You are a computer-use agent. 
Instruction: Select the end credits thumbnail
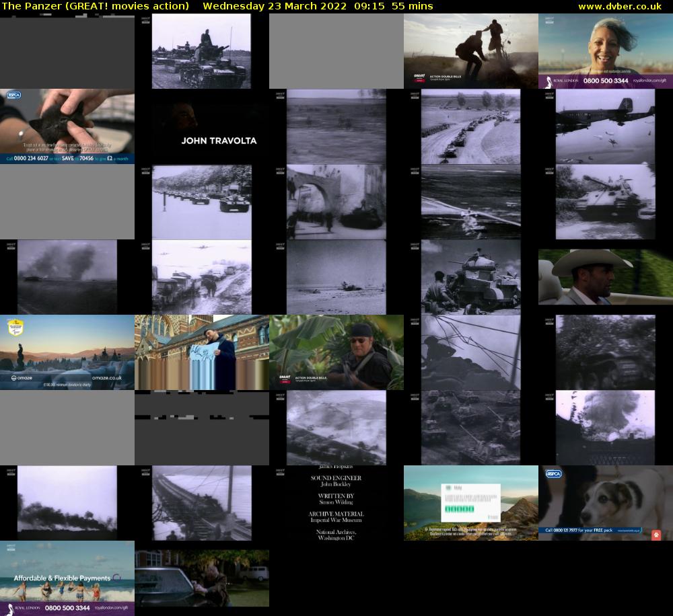point(336,503)
